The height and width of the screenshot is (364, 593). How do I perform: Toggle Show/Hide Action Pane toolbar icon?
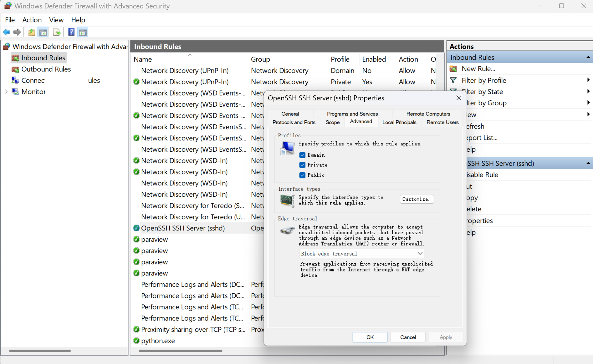[x=83, y=32]
